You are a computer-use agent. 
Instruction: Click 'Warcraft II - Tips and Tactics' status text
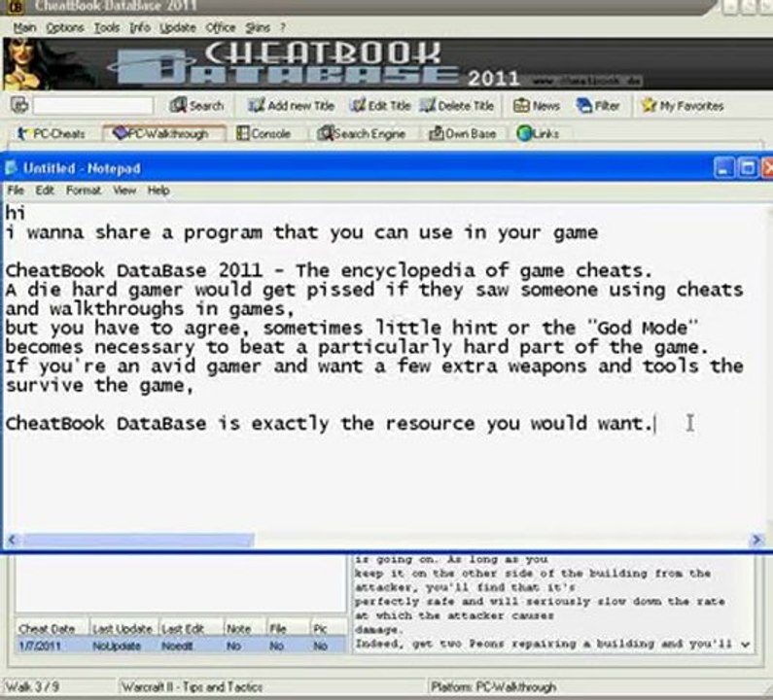tap(192, 686)
